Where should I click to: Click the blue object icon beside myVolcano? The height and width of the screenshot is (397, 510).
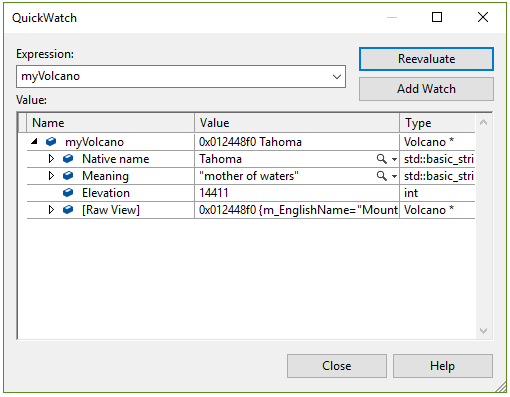[51, 142]
